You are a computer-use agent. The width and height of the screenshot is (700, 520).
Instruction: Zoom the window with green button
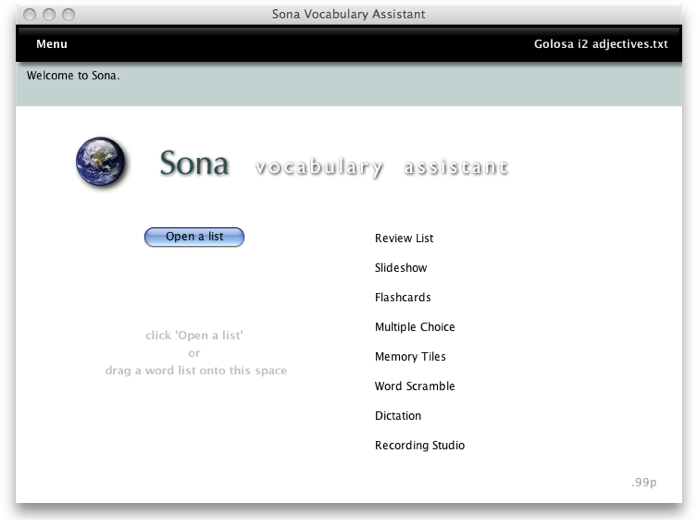pyautogui.click(x=68, y=14)
